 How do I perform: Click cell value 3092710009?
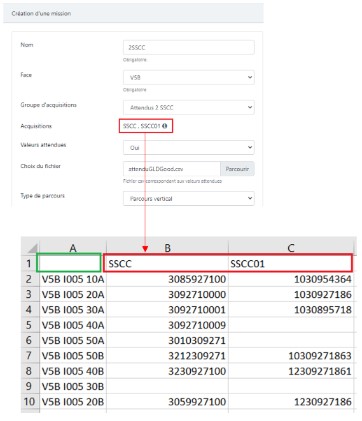(x=167, y=325)
